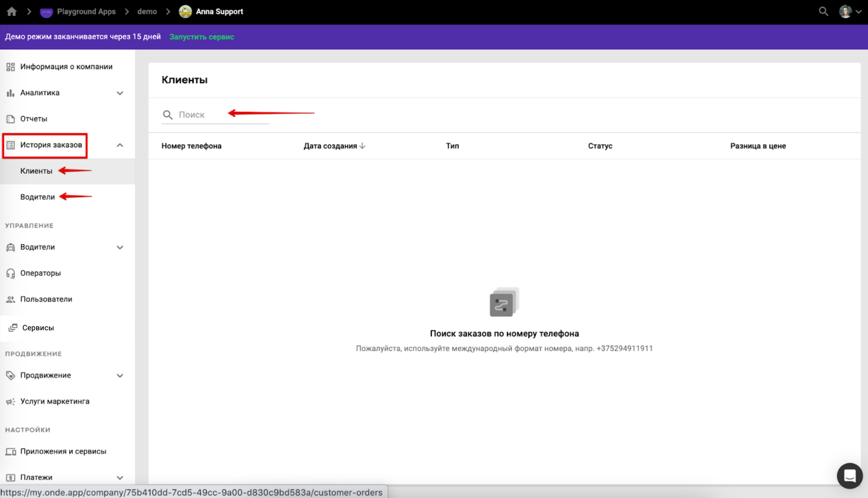Select Клиенты submenu item

coord(36,171)
